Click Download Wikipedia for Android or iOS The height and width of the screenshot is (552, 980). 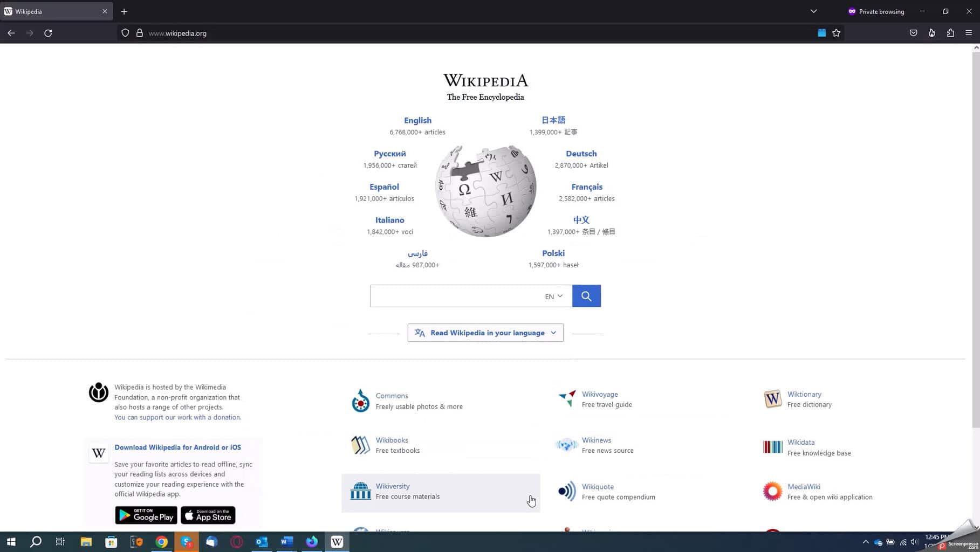177,447
